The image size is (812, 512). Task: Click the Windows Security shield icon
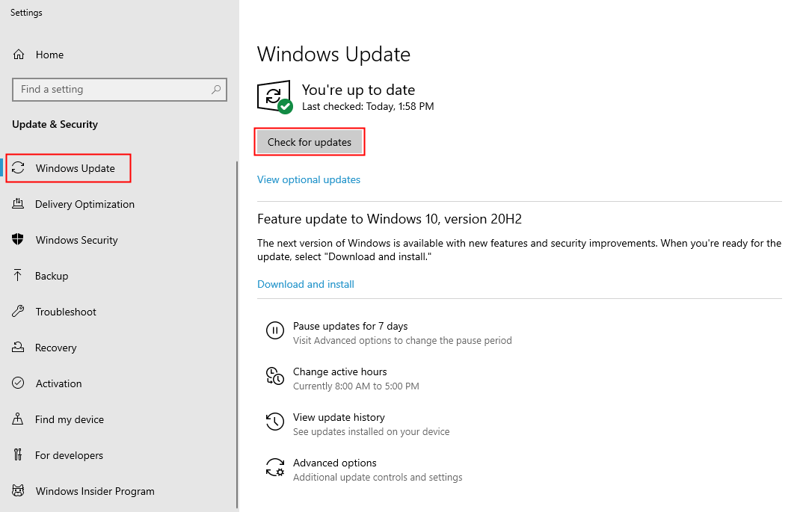click(18, 239)
